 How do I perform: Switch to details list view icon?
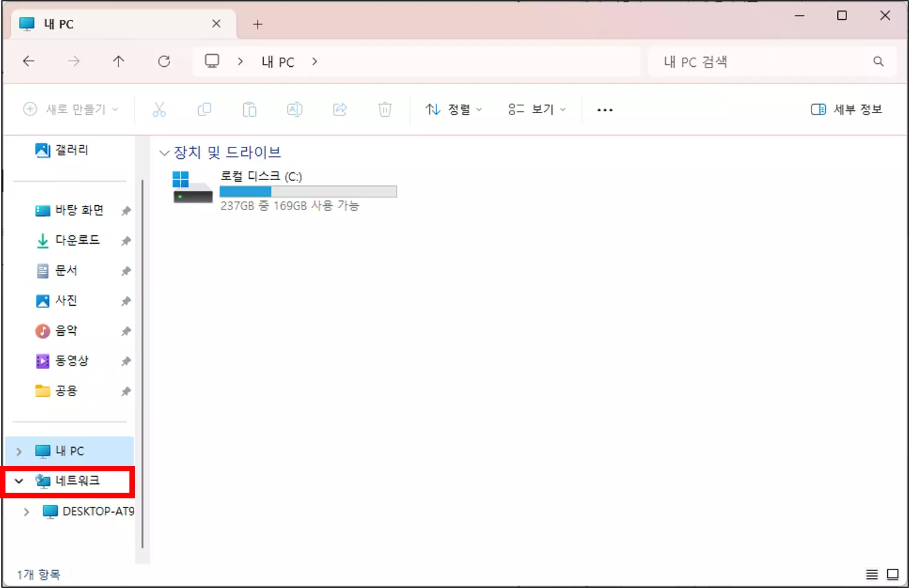pyautogui.click(x=872, y=575)
